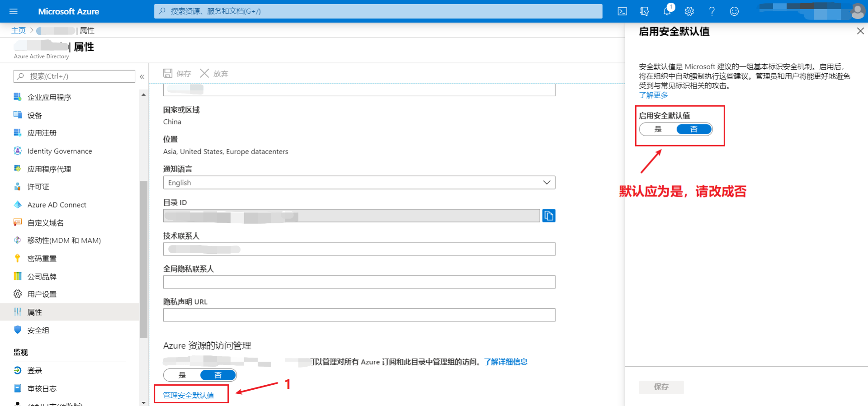Click the Mobility MDM and MAM icon

[x=18, y=240]
